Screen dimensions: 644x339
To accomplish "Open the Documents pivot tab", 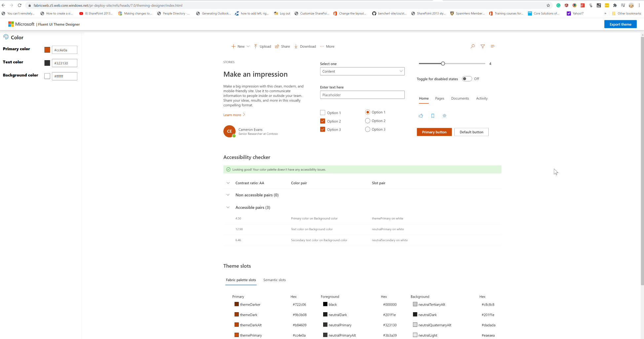I will (x=460, y=99).
